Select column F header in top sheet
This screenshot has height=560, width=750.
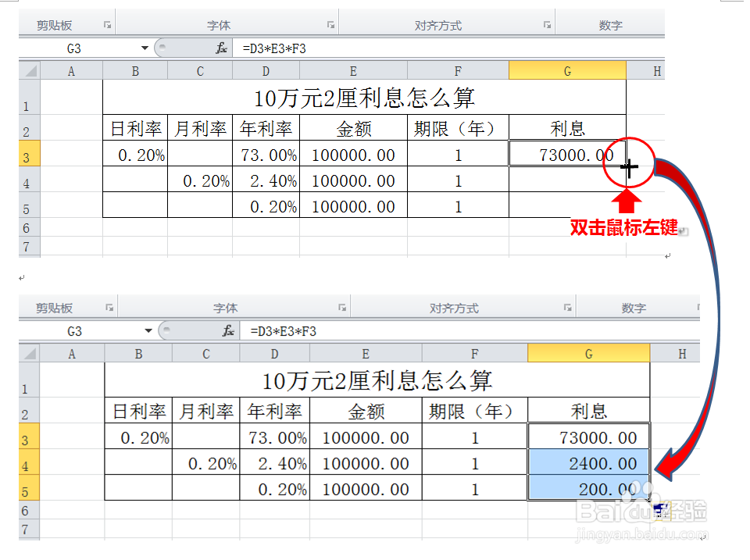click(x=458, y=71)
